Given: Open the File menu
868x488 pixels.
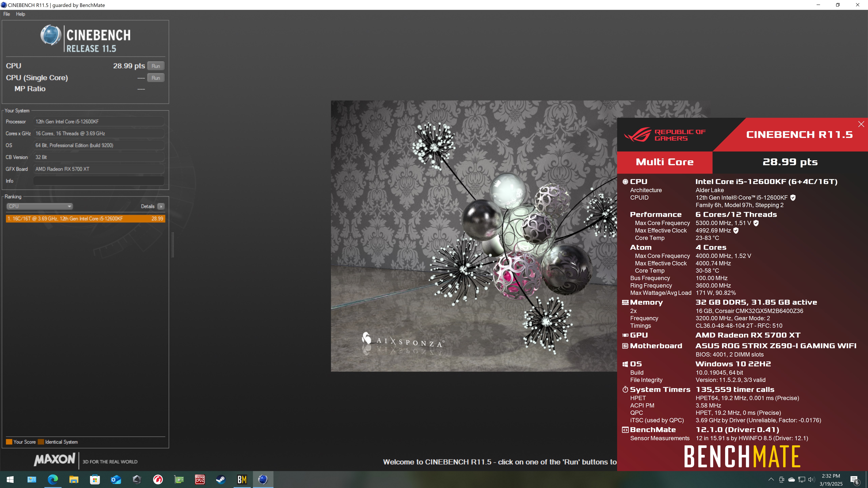Looking at the screenshot, I should 7,14.
